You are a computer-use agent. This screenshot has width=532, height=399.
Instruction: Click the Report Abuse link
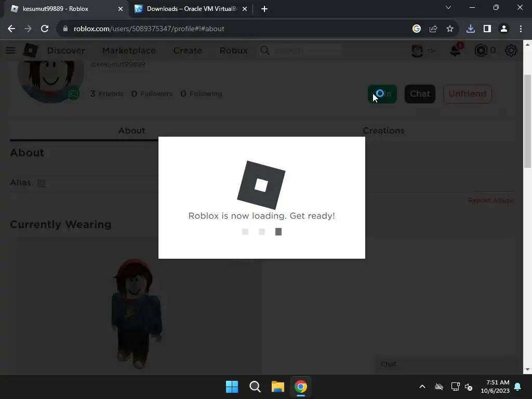point(490,201)
